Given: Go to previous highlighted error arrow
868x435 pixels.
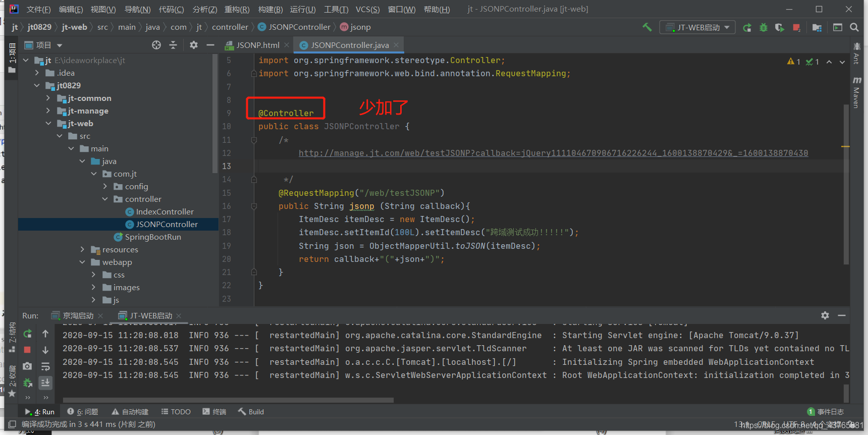Looking at the screenshot, I should [829, 62].
